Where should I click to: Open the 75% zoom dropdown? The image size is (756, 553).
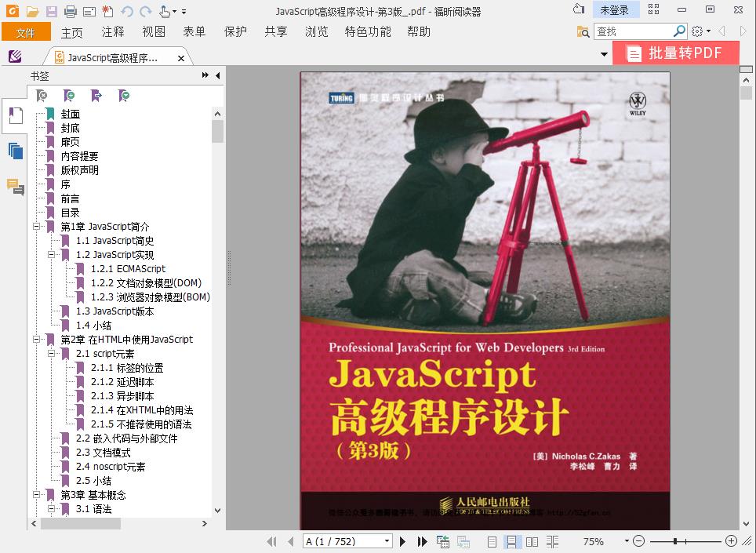coord(627,541)
